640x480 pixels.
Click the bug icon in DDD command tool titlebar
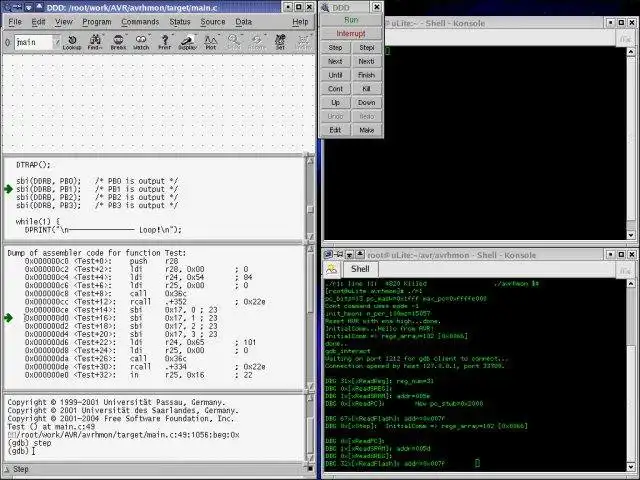click(325, 7)
